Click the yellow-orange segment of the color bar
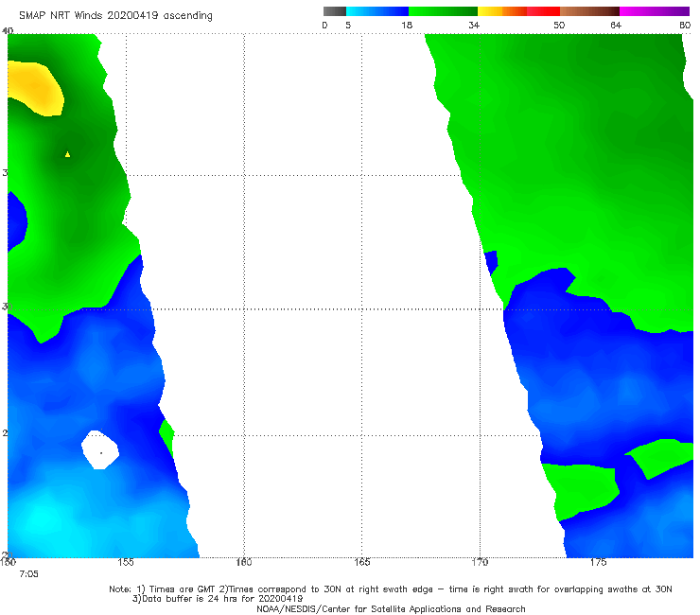 [502, 11]
